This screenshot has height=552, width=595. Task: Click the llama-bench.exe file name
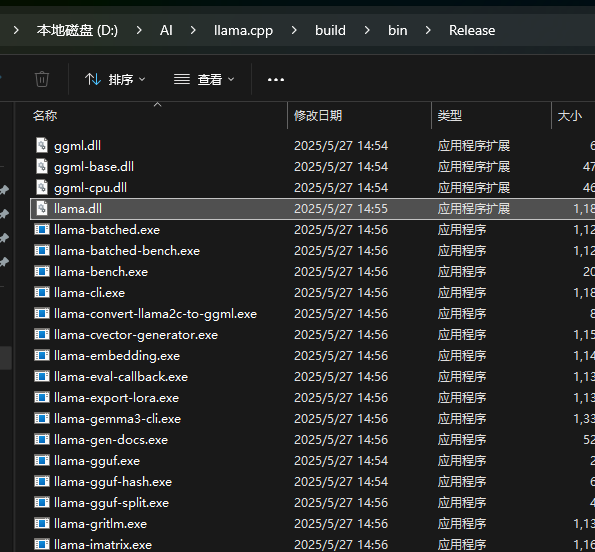point(101,272)
